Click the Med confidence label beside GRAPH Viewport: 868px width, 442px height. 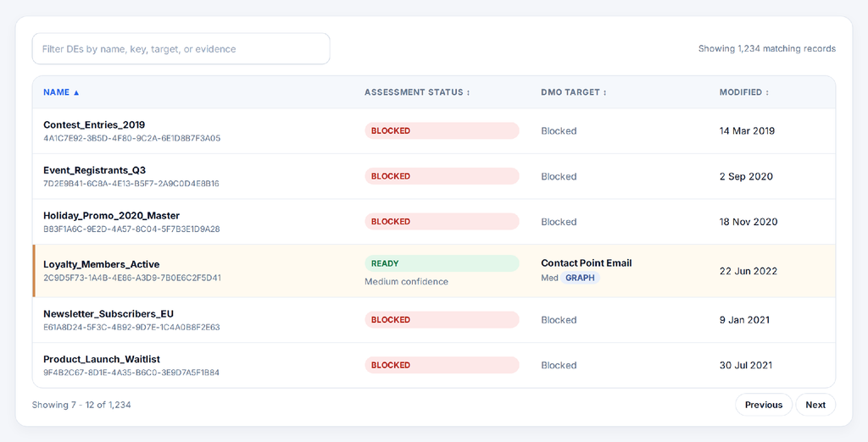549,279
